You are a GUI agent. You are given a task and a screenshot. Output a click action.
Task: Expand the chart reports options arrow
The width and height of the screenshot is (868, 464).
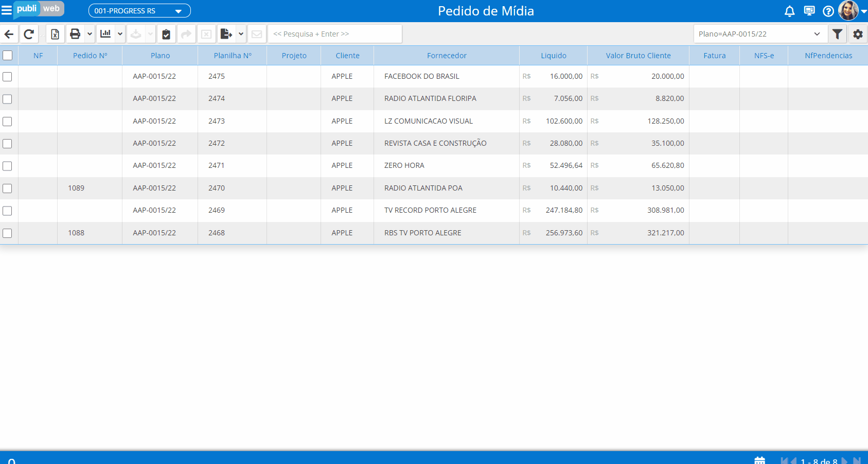tap(120, 34)
